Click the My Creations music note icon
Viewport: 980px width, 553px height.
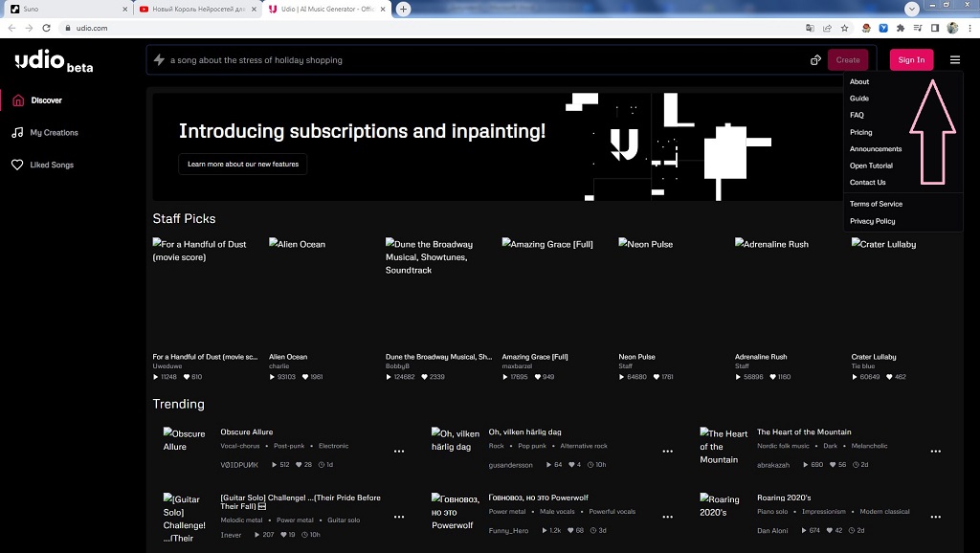tap(17, 133)
